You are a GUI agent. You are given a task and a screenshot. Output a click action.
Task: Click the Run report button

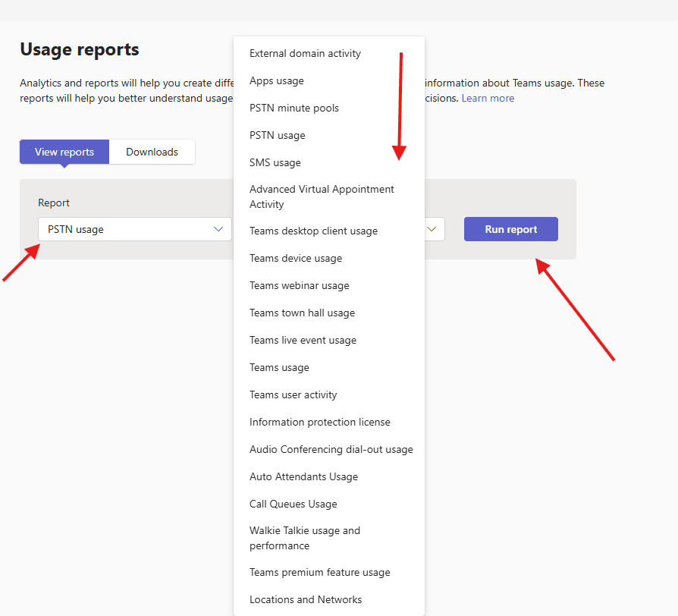510,229
